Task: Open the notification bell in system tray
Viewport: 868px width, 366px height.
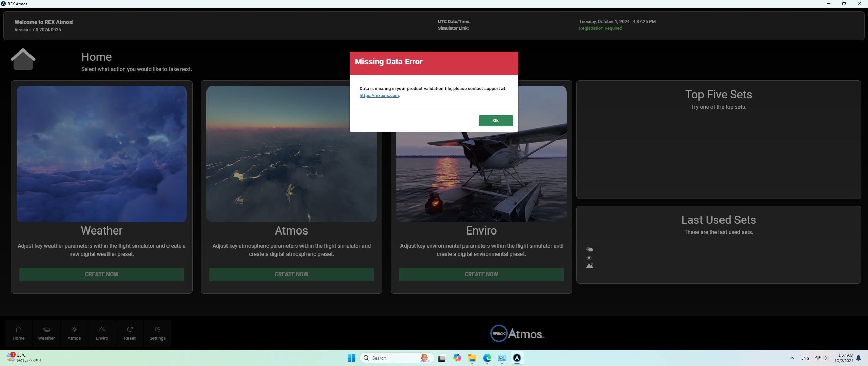Action: pyautogui.click(x=859, y=358)
